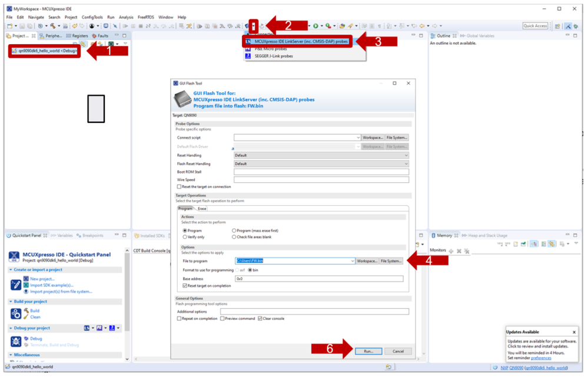This screenshot has height=378, width=588.
Task: Click the back navigation yellow arrow icon
Action: click(x=422, y=26)
